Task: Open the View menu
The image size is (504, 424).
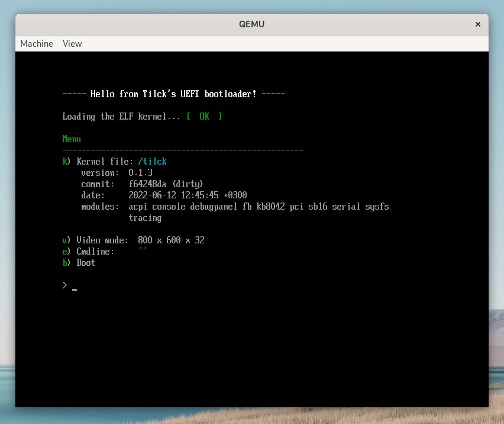Action: tap(72, 43)
